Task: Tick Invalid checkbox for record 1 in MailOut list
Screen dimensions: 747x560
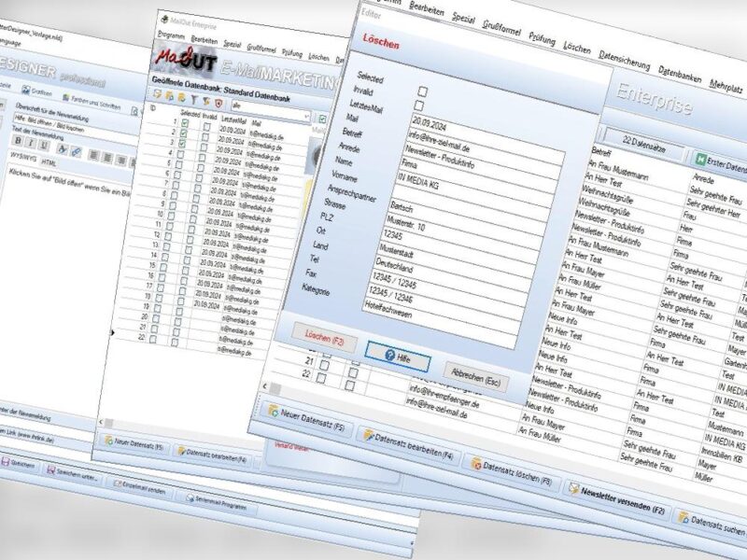Action: [206, 127]
